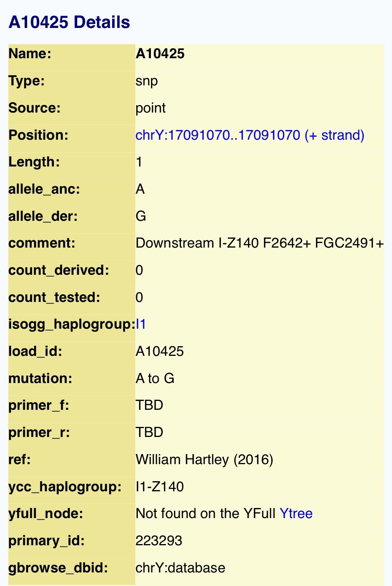
Task: Click the primer_f TBD value
Action: tap(149, 405)
